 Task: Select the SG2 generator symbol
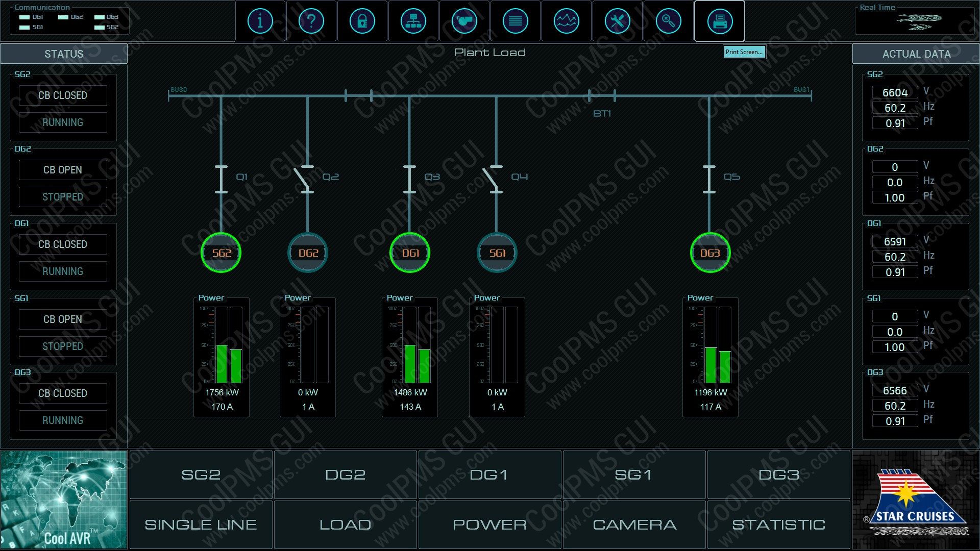221,253
